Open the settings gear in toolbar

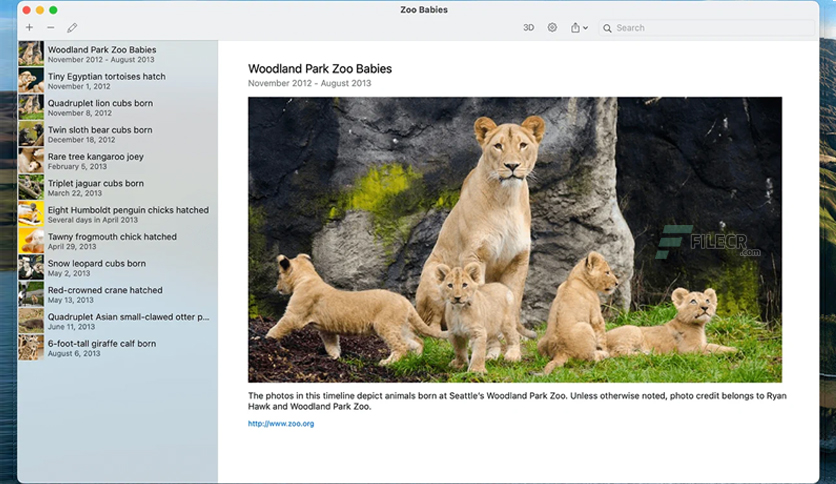click(x=552, y=27)
